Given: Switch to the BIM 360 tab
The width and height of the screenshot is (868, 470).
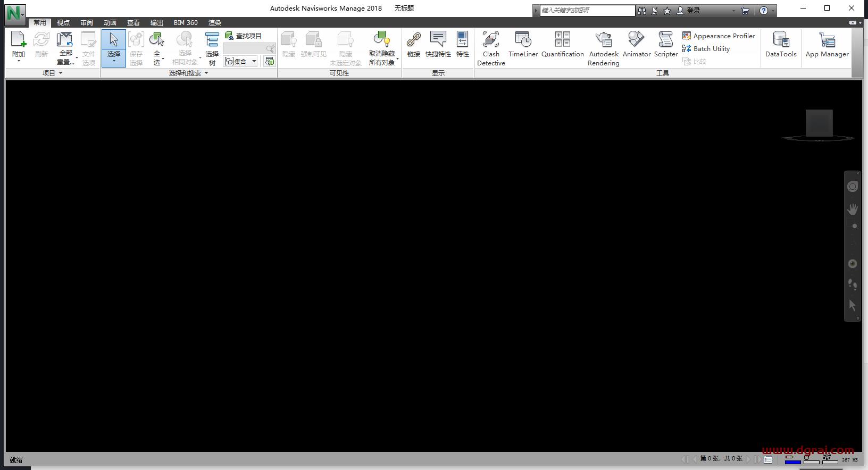Looking at the screenshot, I should tap(186, 22).
